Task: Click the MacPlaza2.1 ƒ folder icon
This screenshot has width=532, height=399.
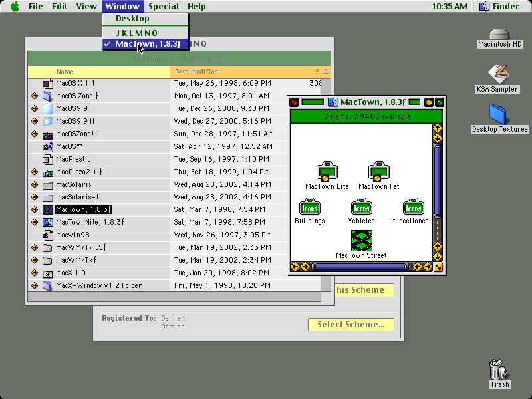Action: tap(47, 172)
